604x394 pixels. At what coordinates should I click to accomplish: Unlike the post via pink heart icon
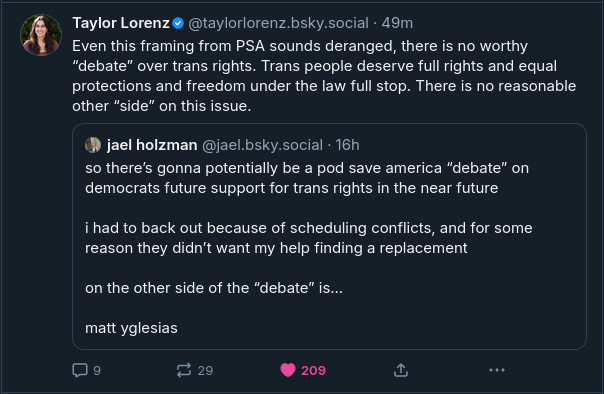pyautogui.click(x=288, y=370)
